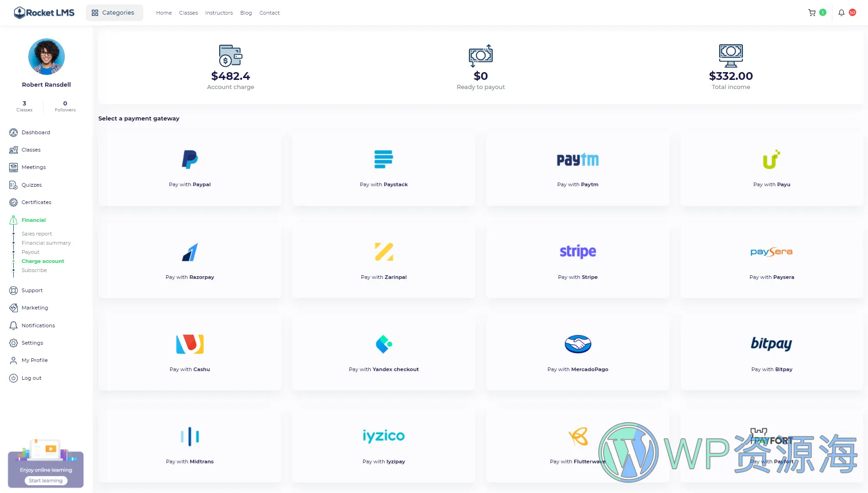
Task: Select the Paysera logo gateway
Action: (x=772, y=252)
